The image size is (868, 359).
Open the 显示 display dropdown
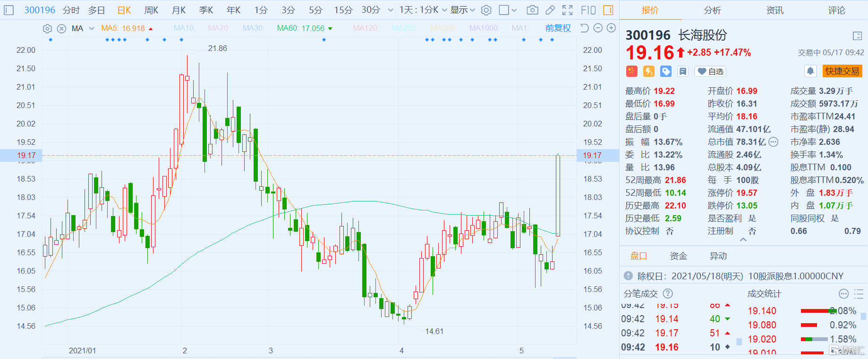pos(463,10)
